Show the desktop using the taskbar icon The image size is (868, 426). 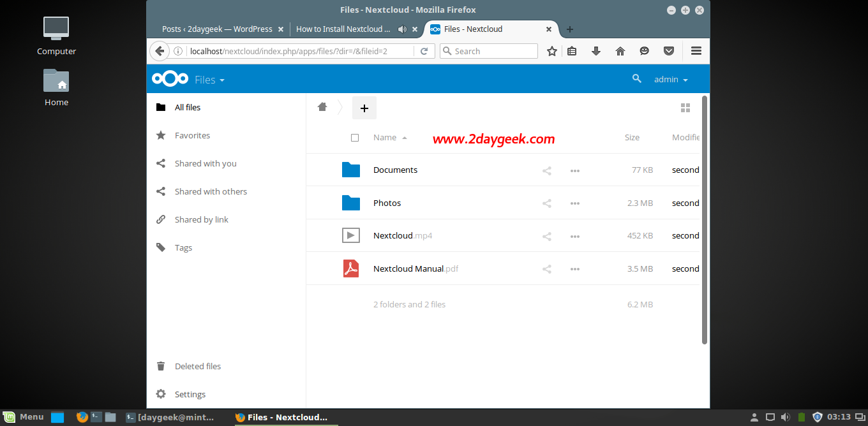[57, 417]
